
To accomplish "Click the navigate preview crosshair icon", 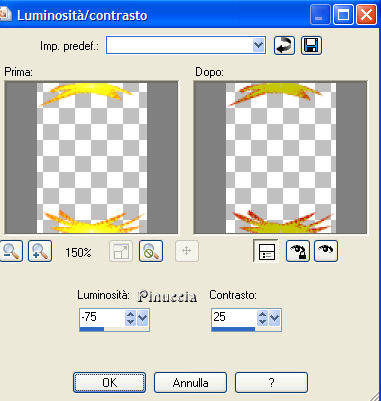I will tap(187, 251).
